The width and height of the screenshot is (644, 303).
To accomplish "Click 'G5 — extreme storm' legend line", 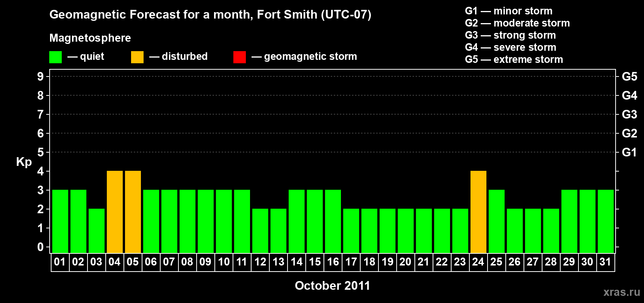I will coord(514,59).
